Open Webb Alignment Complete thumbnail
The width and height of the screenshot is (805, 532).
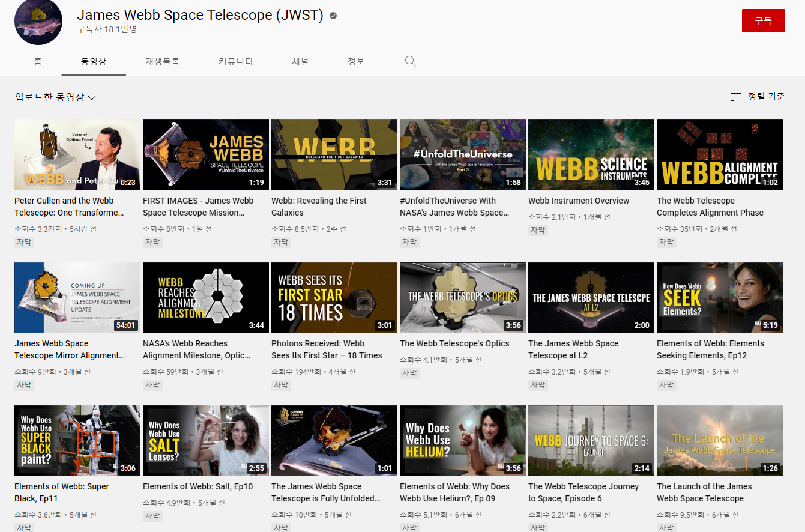[720, 155]
